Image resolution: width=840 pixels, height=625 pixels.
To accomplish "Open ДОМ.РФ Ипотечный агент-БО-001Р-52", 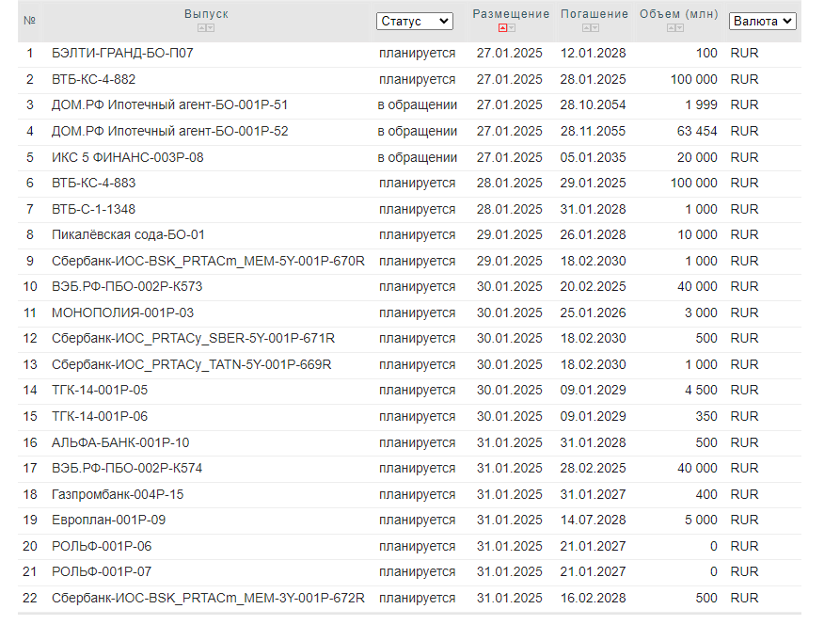I will point(169,132).
